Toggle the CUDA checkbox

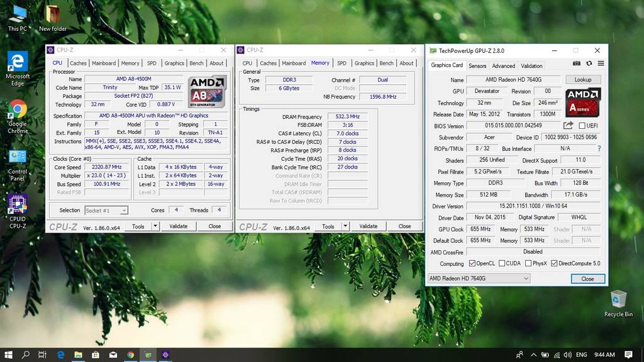coord(502,263)
